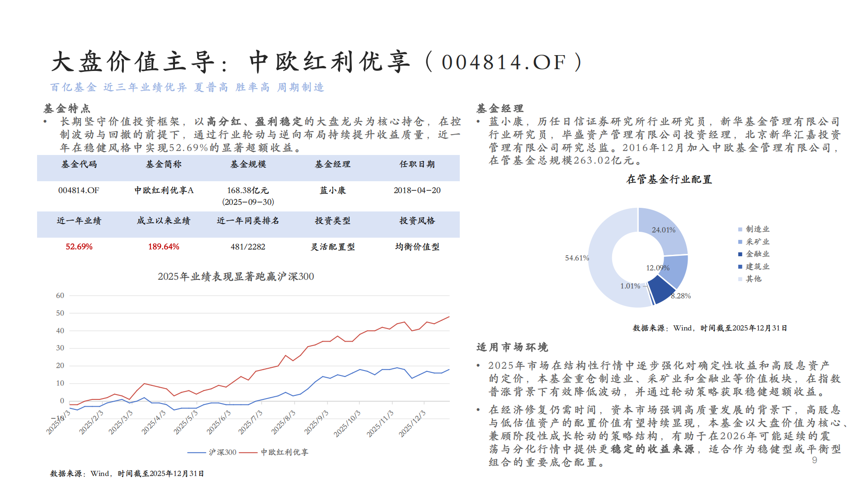
Task: Click the 其他 legend color square
Action: [740, 279]
